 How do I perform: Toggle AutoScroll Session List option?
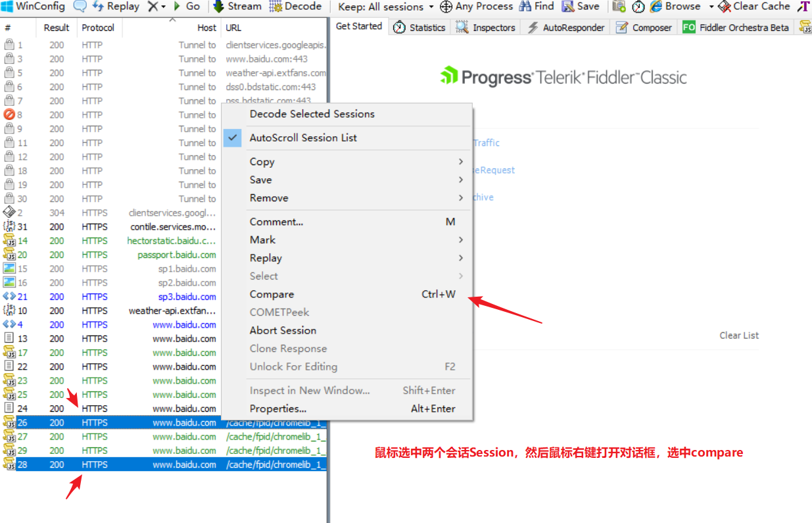[303, 137]
